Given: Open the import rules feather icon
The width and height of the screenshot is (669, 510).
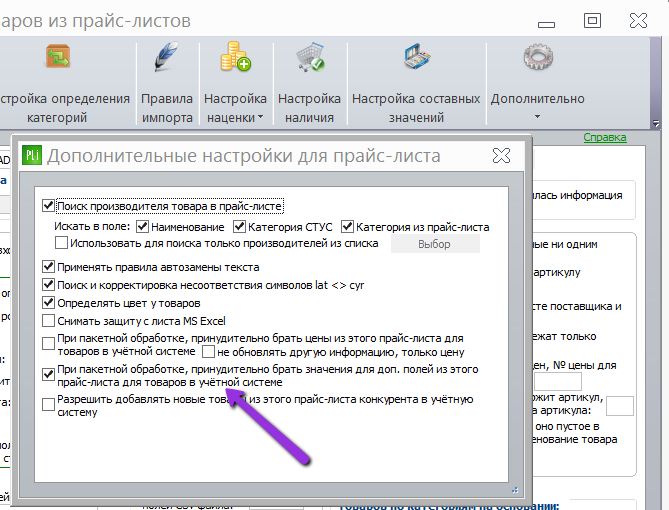Looking at the screenshot, I should click(166, 56).
